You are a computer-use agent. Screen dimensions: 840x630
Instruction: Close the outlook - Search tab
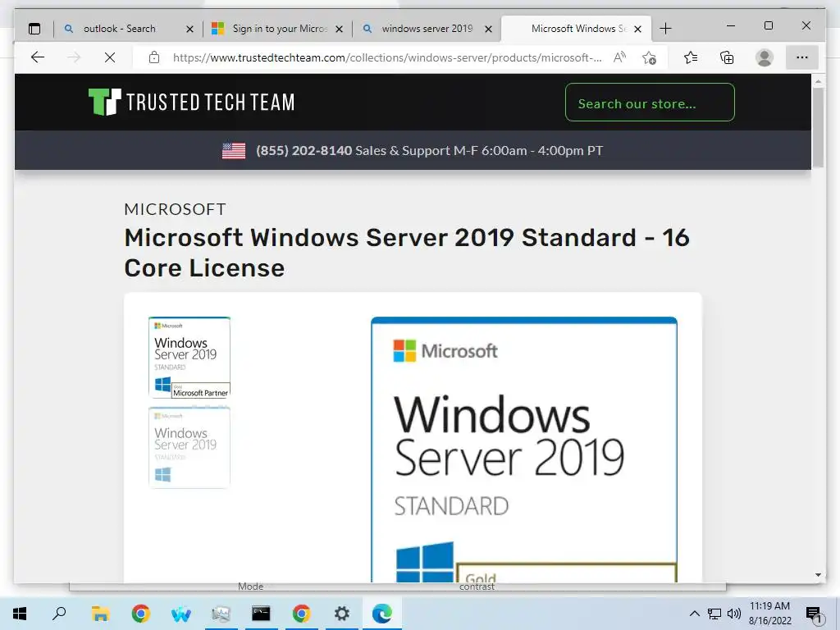tap(189, 30)
